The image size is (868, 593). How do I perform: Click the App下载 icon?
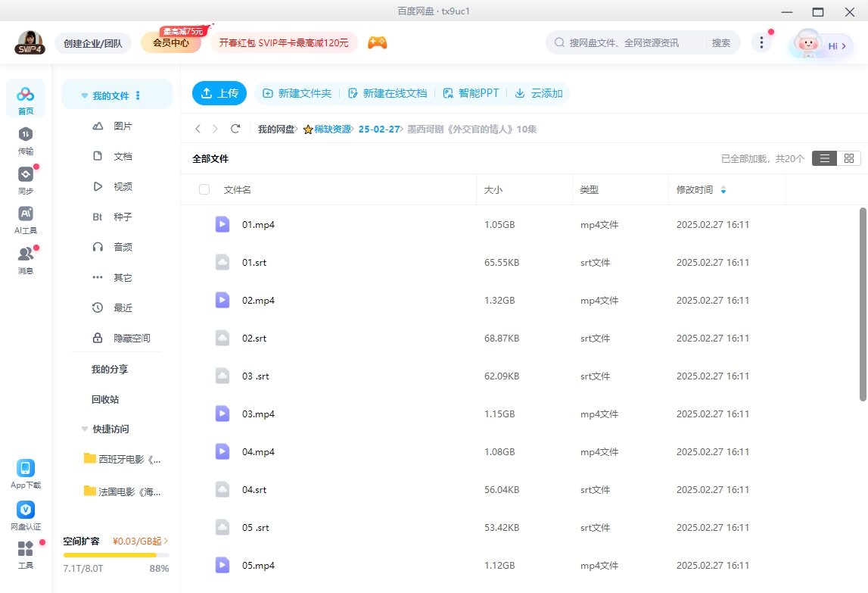26,468
